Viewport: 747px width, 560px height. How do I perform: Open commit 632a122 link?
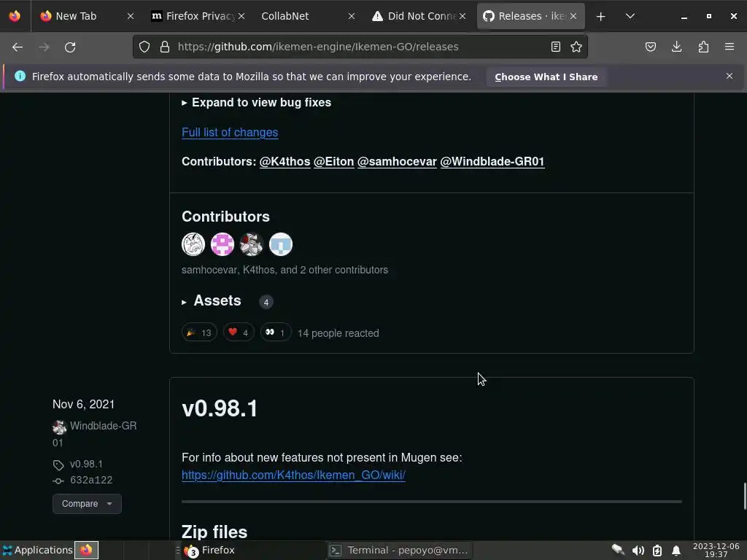(91, 480)
